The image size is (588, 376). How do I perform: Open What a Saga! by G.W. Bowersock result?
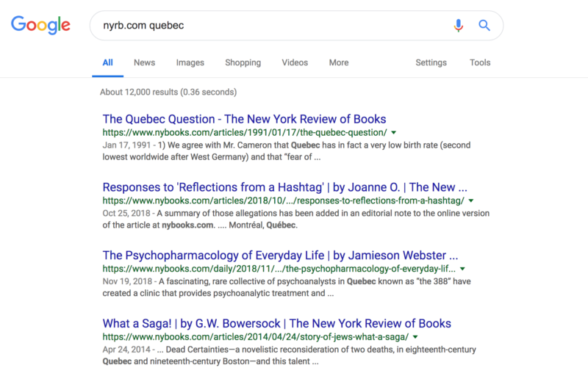277,324
